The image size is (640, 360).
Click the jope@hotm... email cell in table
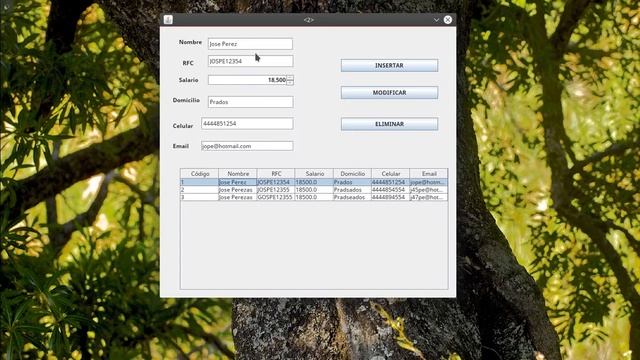click(x=429, y=182)
